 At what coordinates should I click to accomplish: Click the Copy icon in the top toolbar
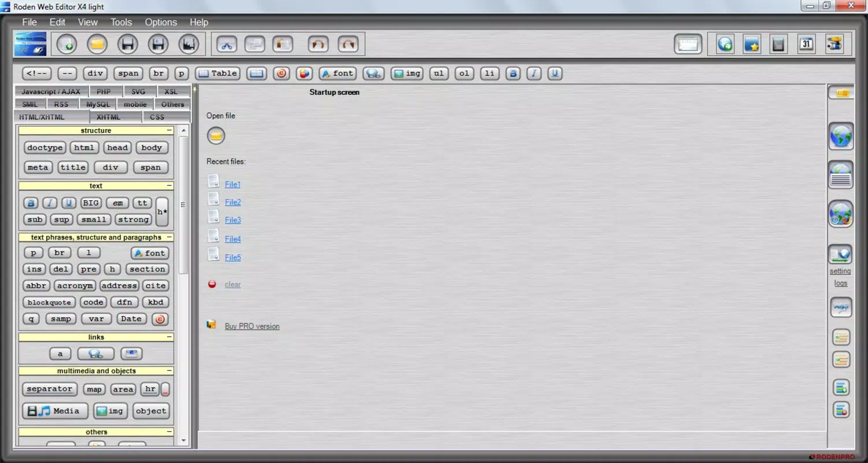click(x=254, y=44)
